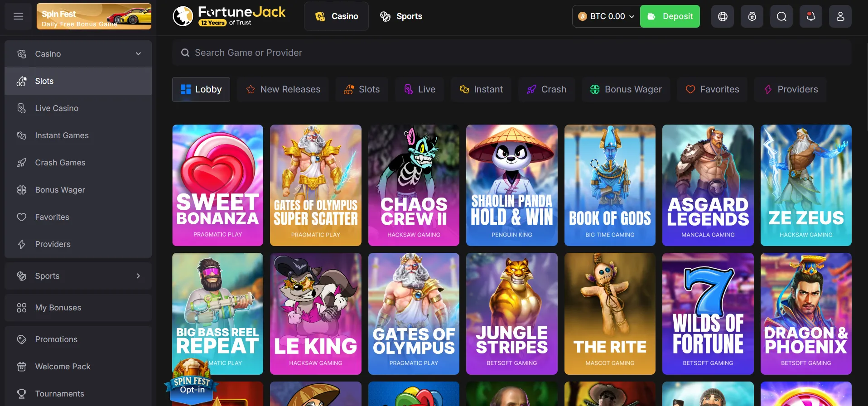Click the Search Game or Provider field

pyautogui.click(x=512, y=53)
